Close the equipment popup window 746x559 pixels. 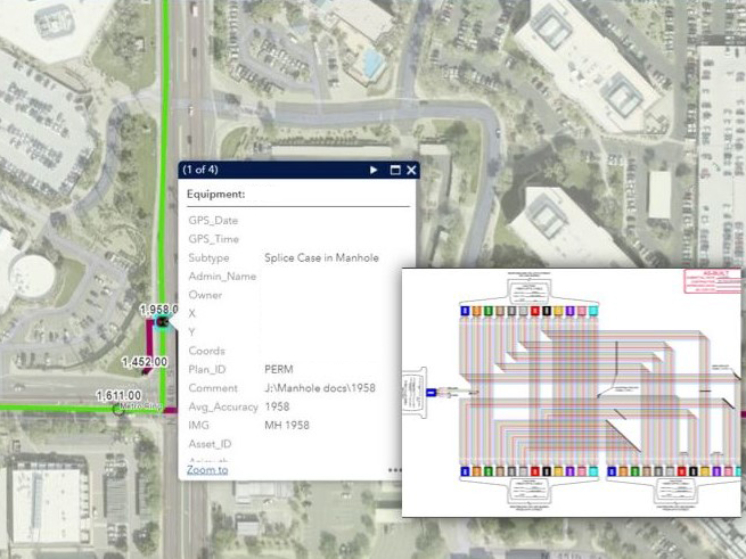(411, 170)
